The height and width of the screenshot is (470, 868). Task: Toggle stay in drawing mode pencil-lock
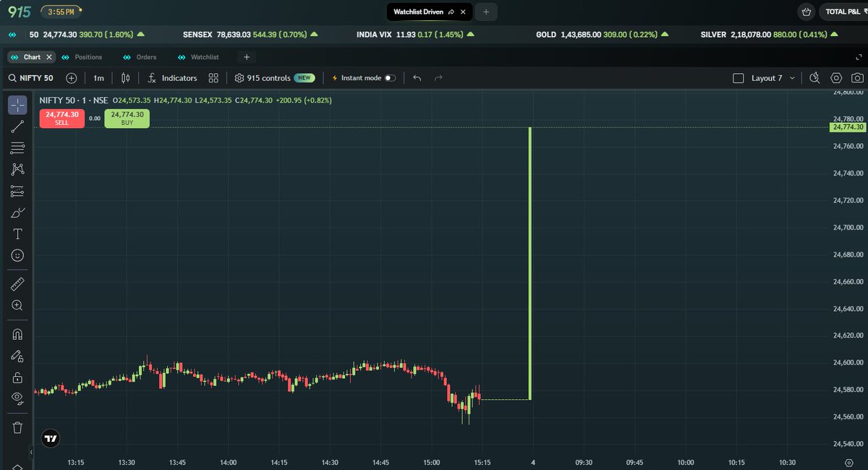point(18,356)
